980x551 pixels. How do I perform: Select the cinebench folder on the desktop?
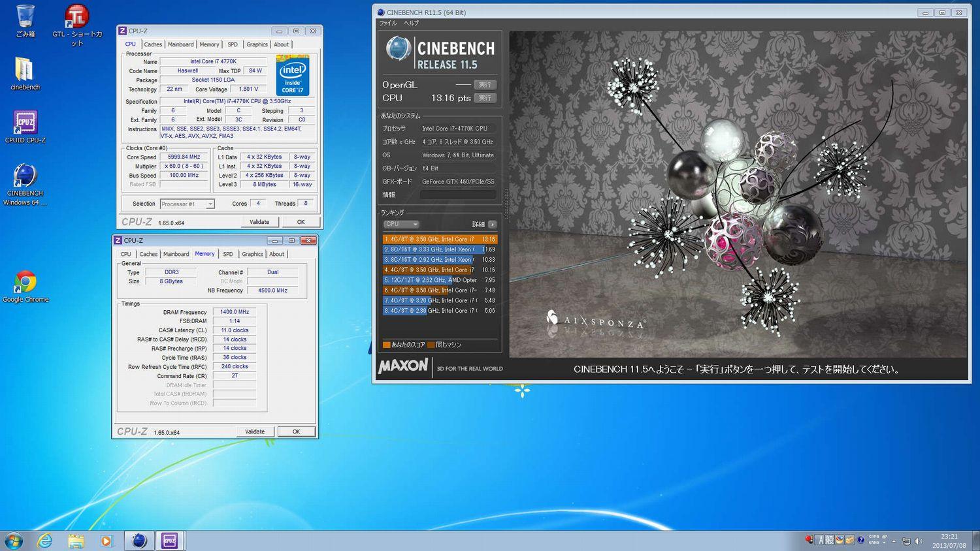pyautogui.click(x=25, y=73)
